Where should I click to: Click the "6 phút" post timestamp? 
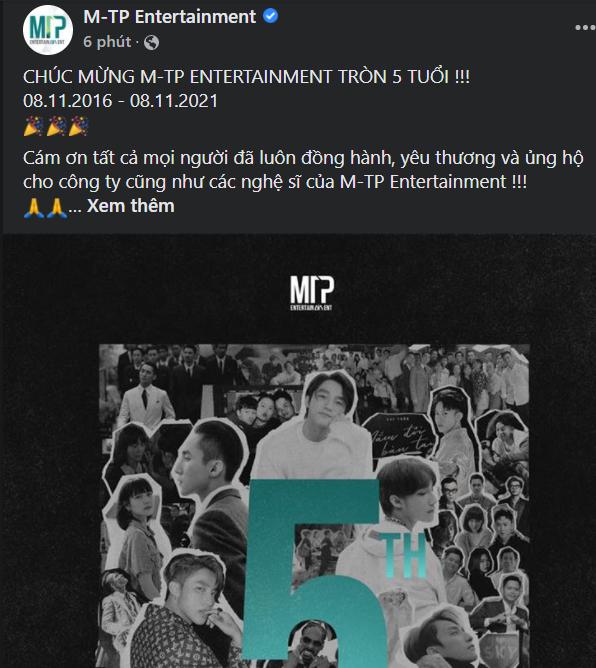[107, 42]
